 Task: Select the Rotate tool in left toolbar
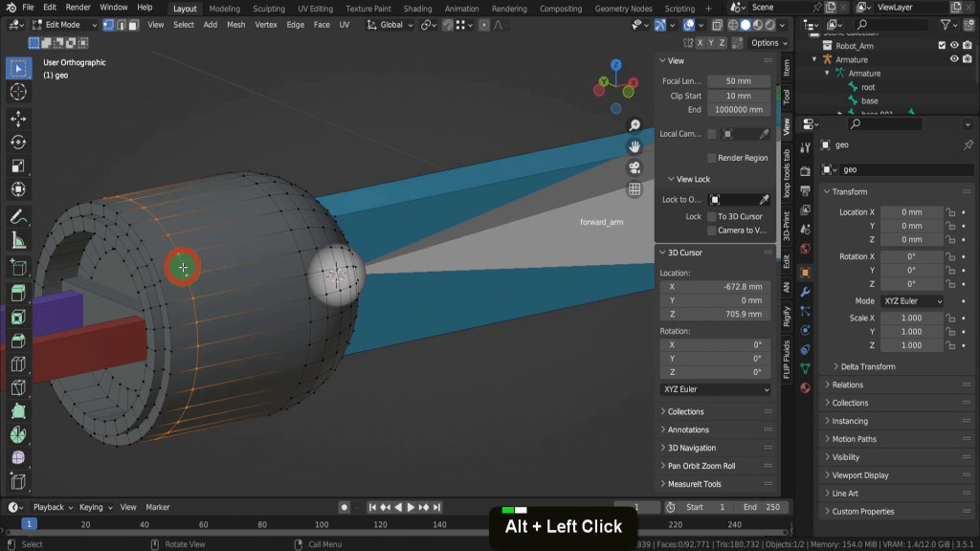17,142
